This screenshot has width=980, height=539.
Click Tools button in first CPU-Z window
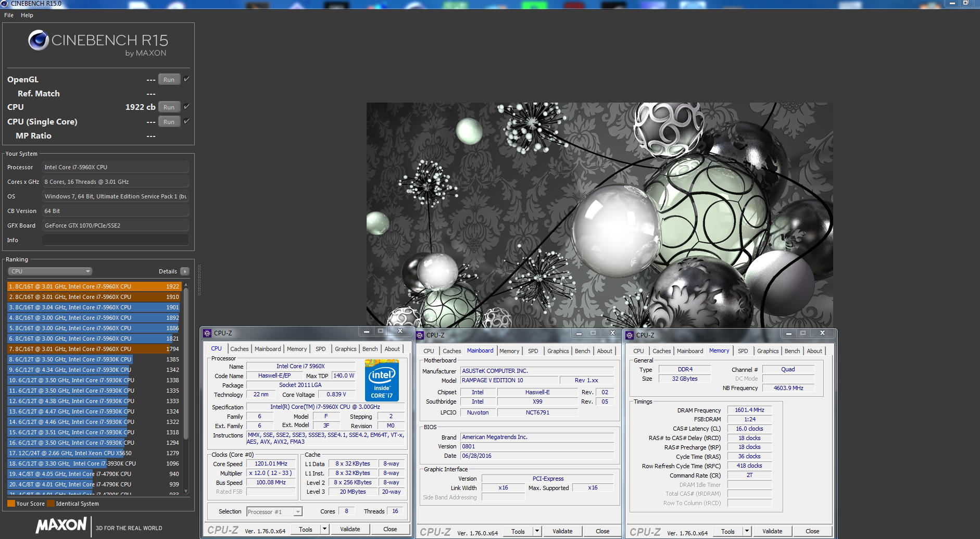pos(306,529)
